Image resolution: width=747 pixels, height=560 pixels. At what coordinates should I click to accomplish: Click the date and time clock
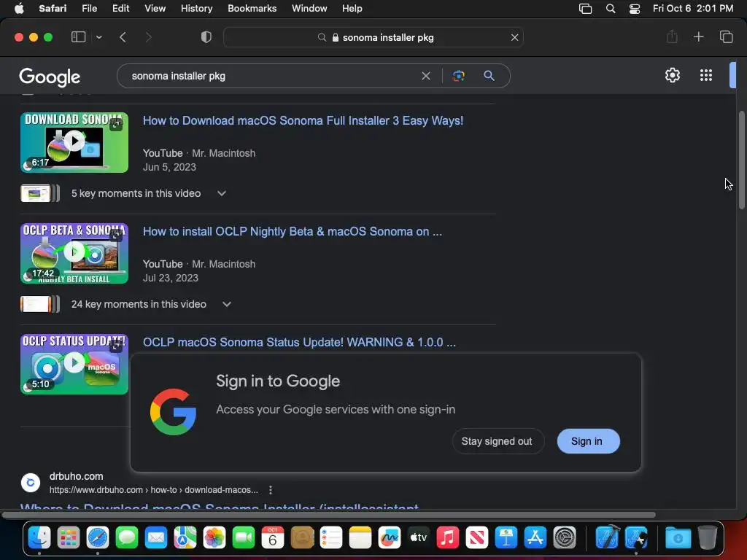(x=693, y=8)
